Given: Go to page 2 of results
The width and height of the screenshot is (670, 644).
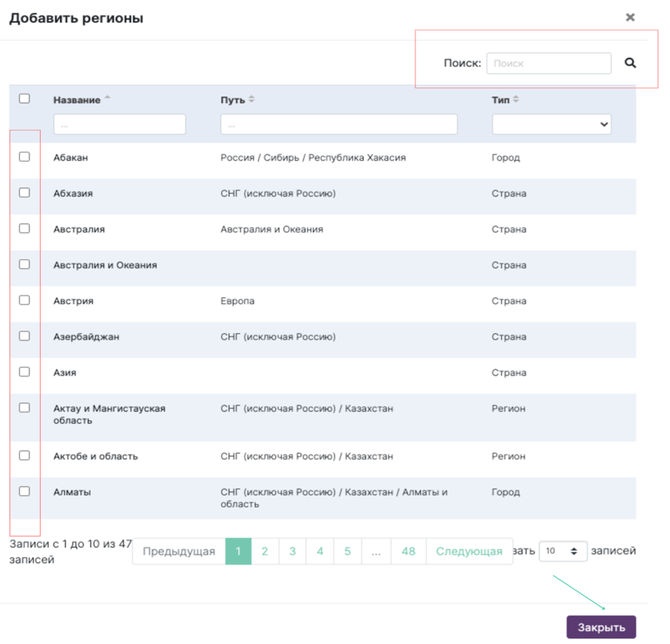Looking at the screenshot, I should (x=265, y=551).
